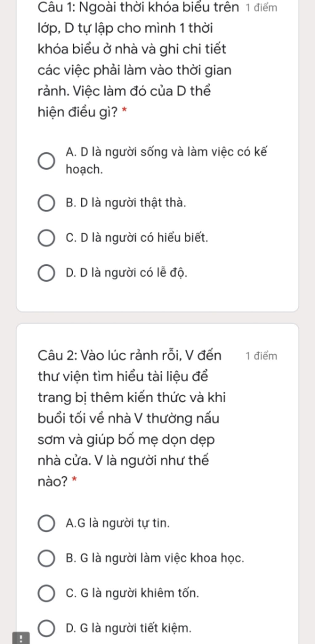Image resolution: width=315 pixels, height=644 pixels.
Task: Click label 'B. G là người làm việc khoa học.'
Action: tap(155, 558)
